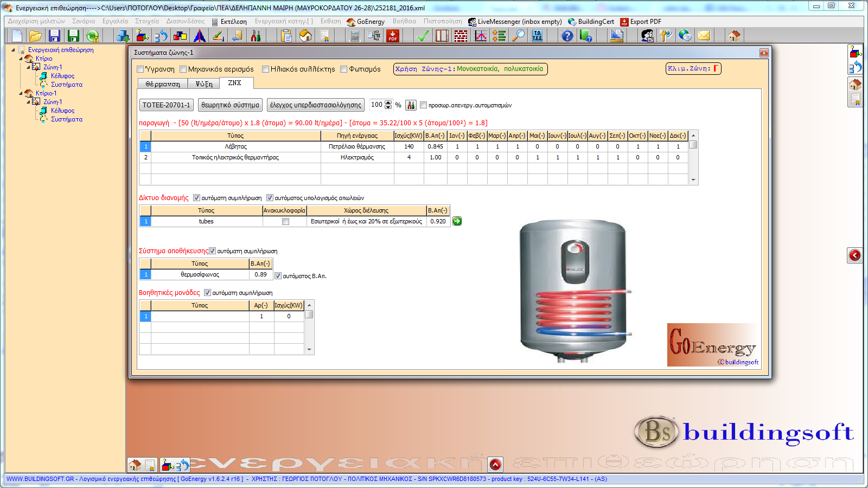Enable the Ηλιακός συλλέκτης checkbox
The image size is (868, 488).
(x=266, y=69)
